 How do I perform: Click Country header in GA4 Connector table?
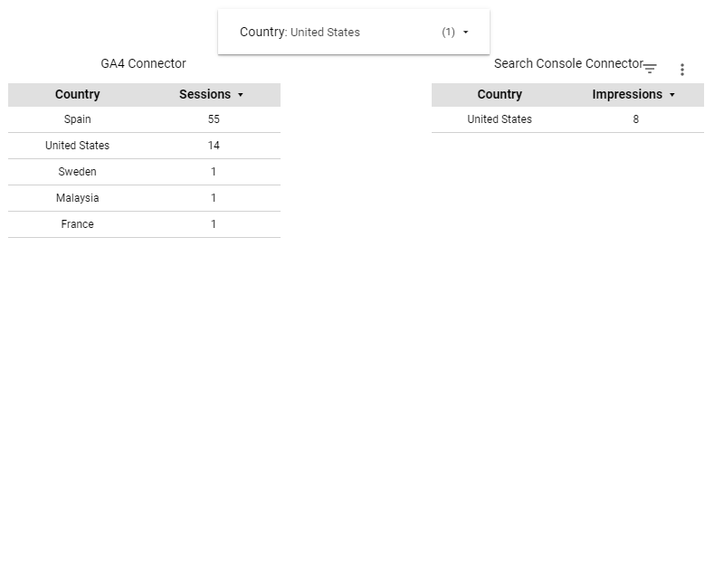coord(78,94)
